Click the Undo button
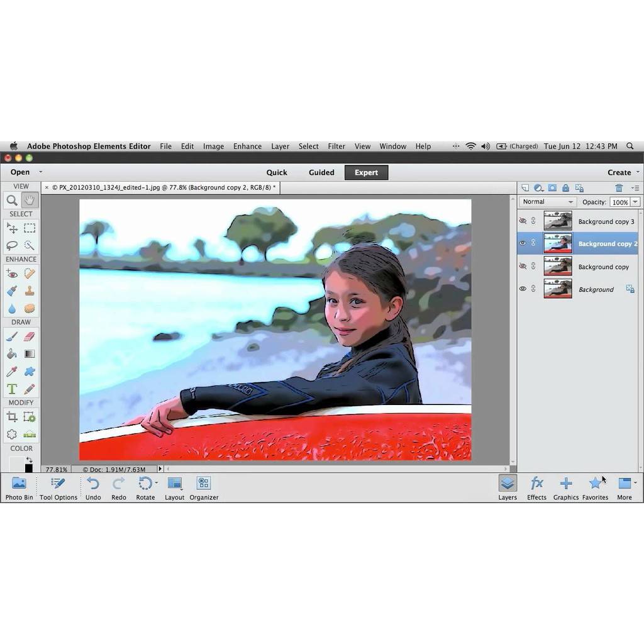 point(93,487)
